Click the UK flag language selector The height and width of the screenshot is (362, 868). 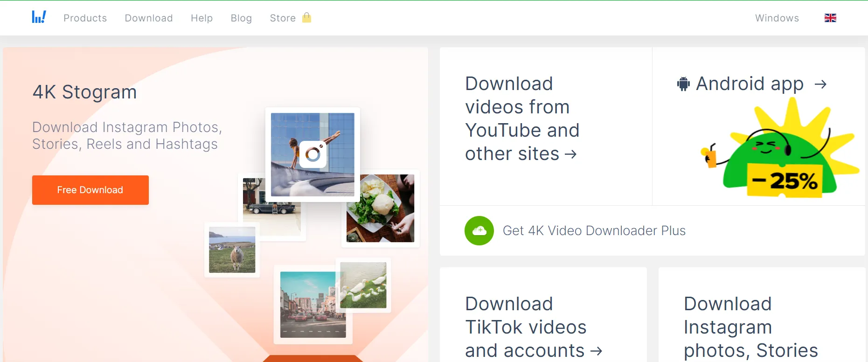[830, 18]
